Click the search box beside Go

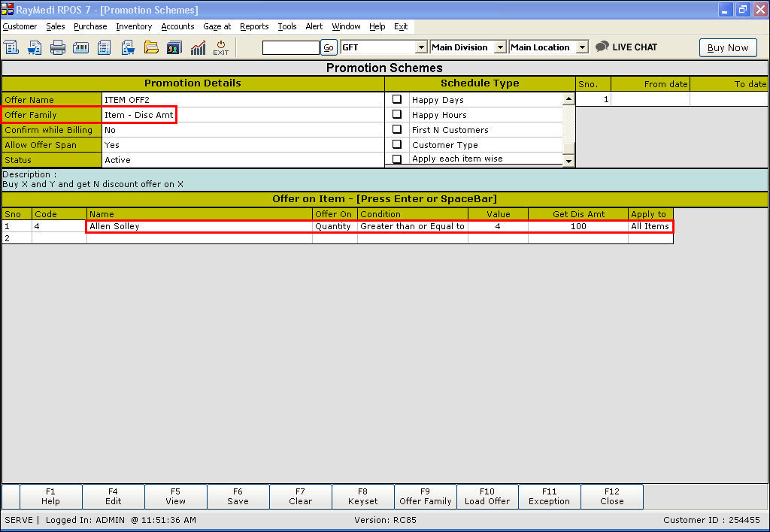tap(290, 47)
